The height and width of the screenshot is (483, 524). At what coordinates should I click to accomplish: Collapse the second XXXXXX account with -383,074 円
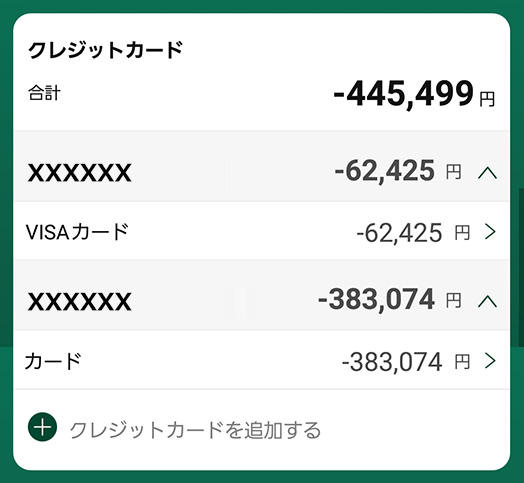pos(488,301)
